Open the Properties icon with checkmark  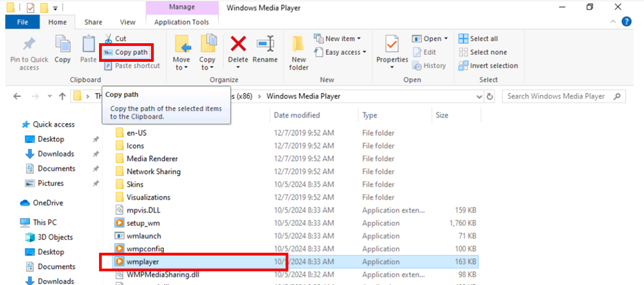click(x=392, y=45)
